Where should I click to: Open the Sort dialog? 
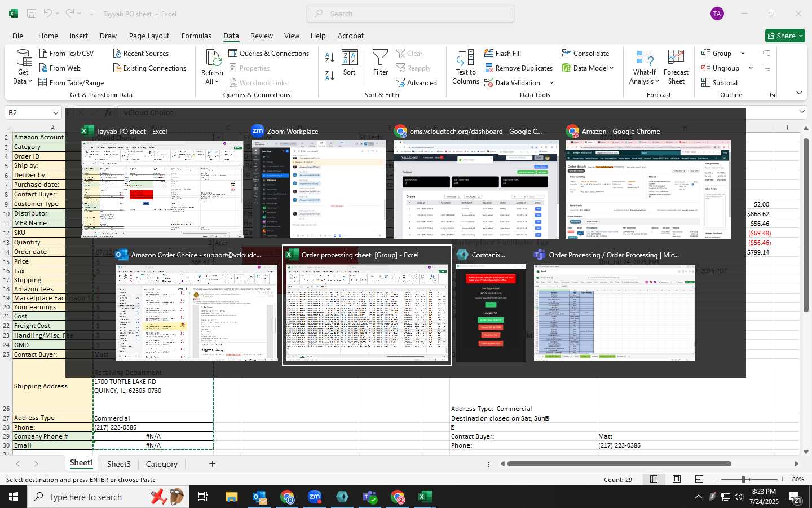[350, 63]
